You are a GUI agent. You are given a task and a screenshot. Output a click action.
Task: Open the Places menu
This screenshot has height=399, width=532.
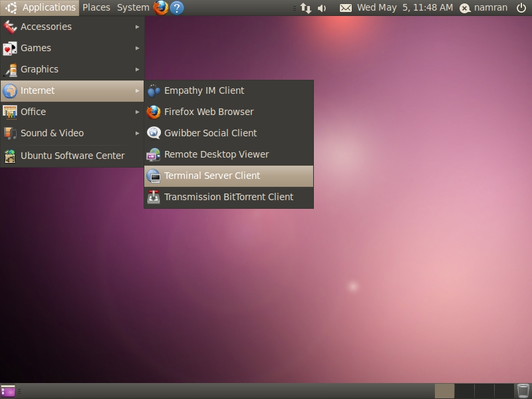click(x=96, y=8)
